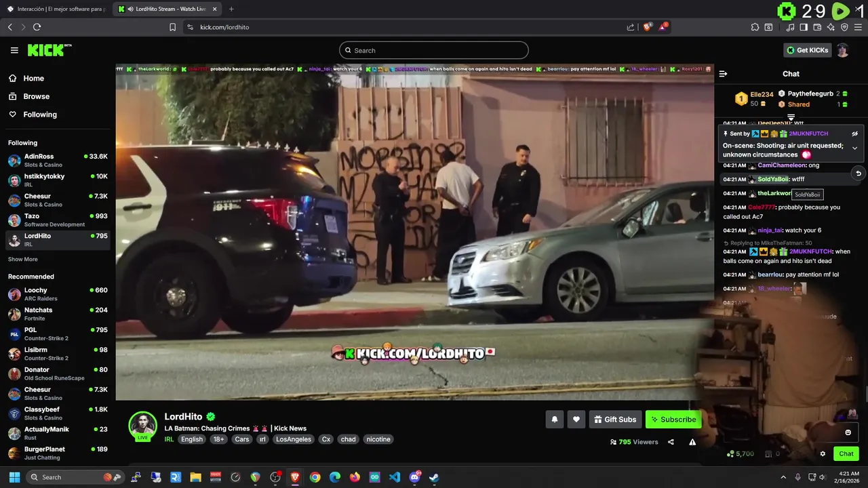Toggle notification bell for LordHito
This screenshot has width=868, height=488.
(555, 420)
